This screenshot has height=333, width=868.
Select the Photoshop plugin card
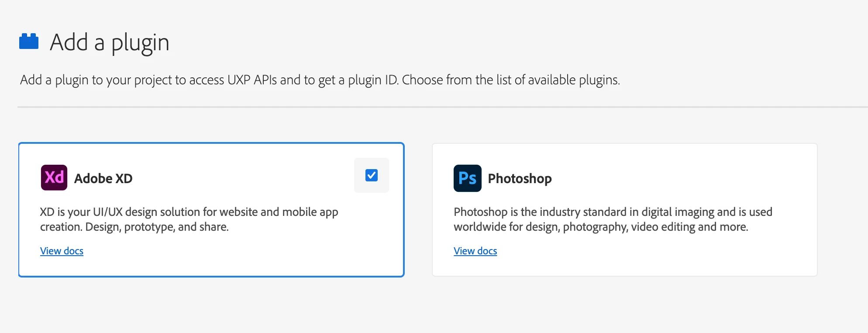point(625,210)
